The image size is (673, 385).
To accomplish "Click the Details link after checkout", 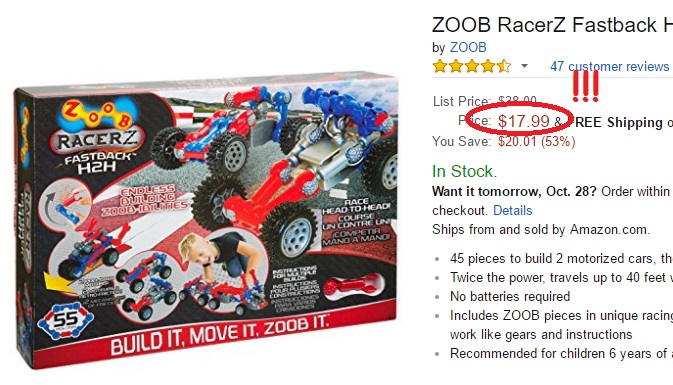I will [512, 210].
